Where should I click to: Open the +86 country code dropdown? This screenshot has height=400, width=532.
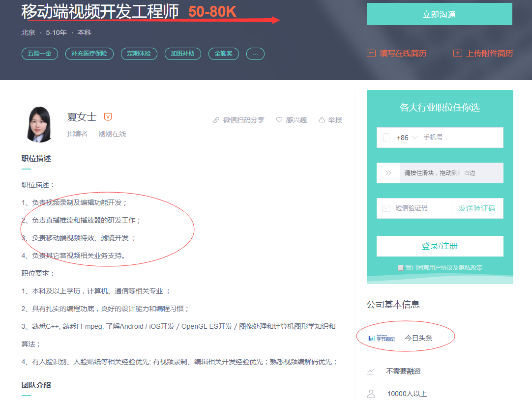[407, 138]
